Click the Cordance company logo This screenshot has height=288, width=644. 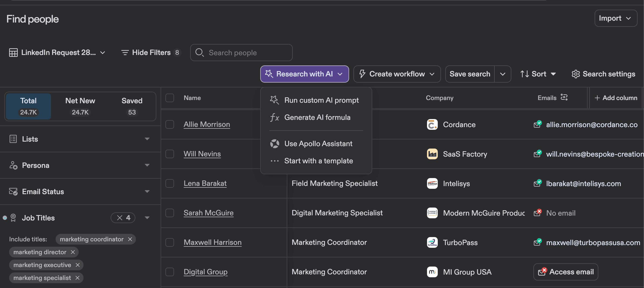(x=432, y=124)
